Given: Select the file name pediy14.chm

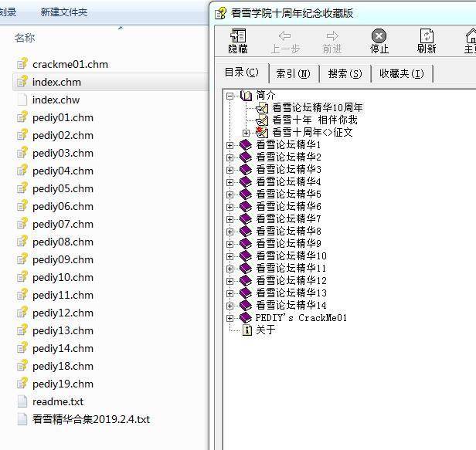Looking at the screenshot, I should (63, 348).
